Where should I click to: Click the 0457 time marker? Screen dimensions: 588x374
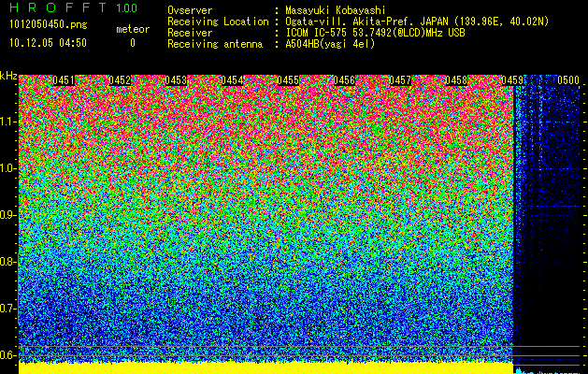(x=400, y=80)
